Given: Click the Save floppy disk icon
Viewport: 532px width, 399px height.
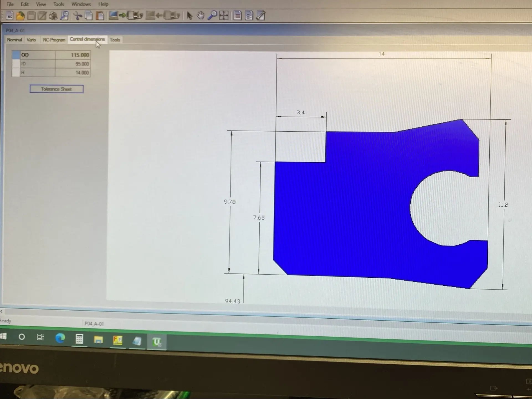Looking at the screenshot, I should 31,16.
